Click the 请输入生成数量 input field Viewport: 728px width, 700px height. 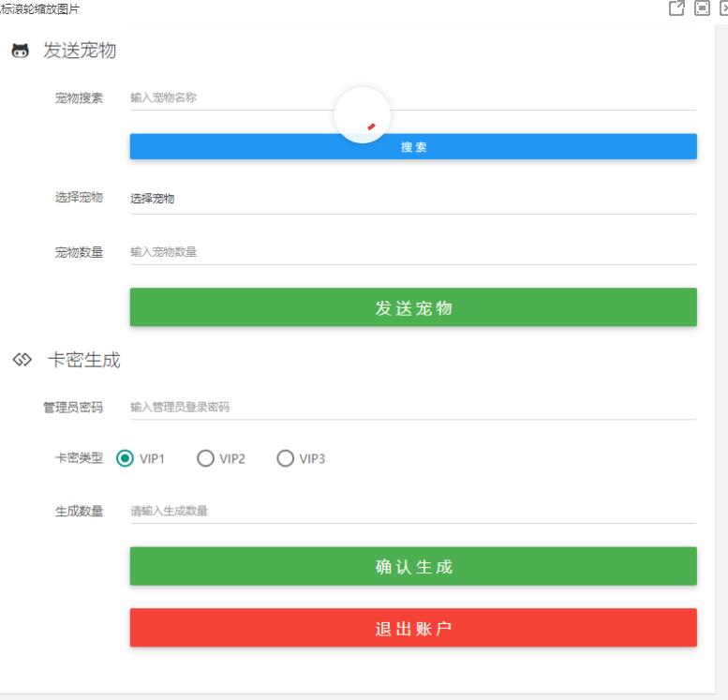click(412, 511)
